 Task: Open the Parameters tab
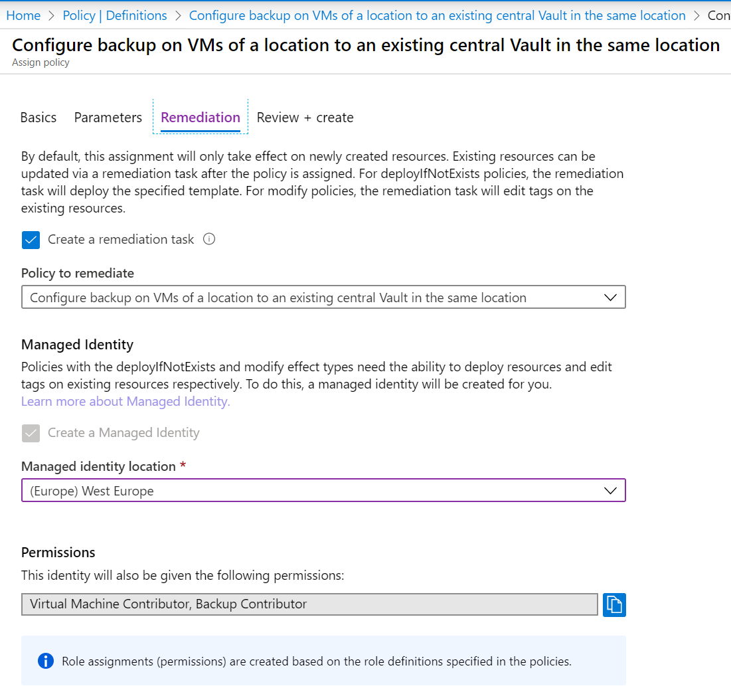[108, 118]
